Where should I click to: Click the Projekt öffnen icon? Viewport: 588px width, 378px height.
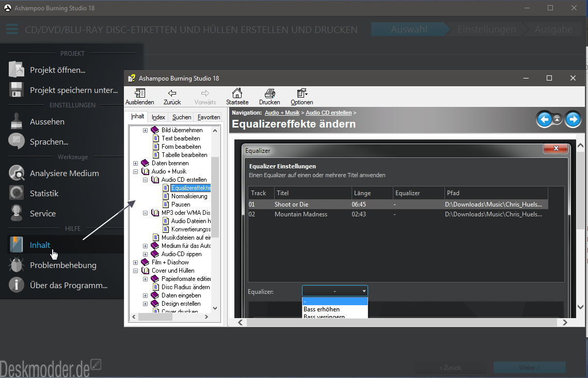click(16, 70)
